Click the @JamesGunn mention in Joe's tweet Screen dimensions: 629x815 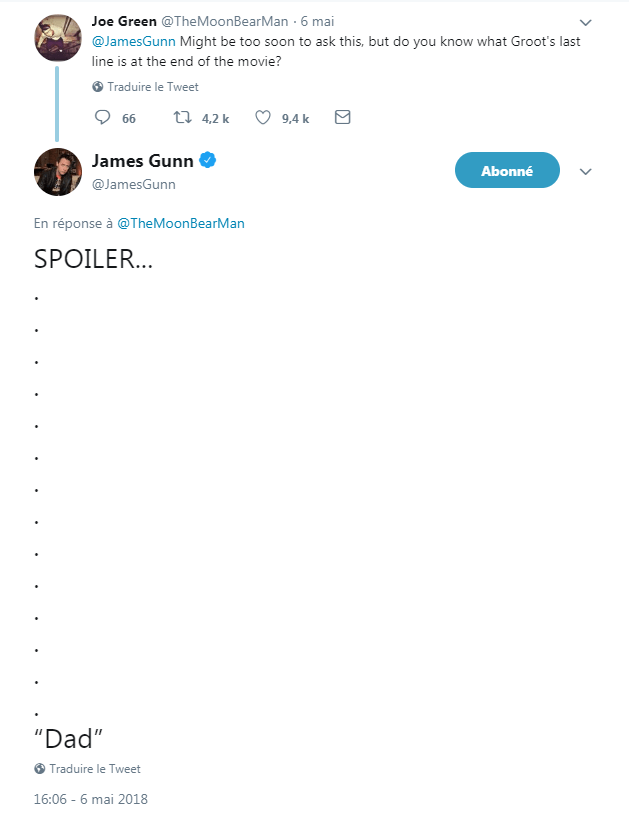pyautogui.click(x=134, y=42)
